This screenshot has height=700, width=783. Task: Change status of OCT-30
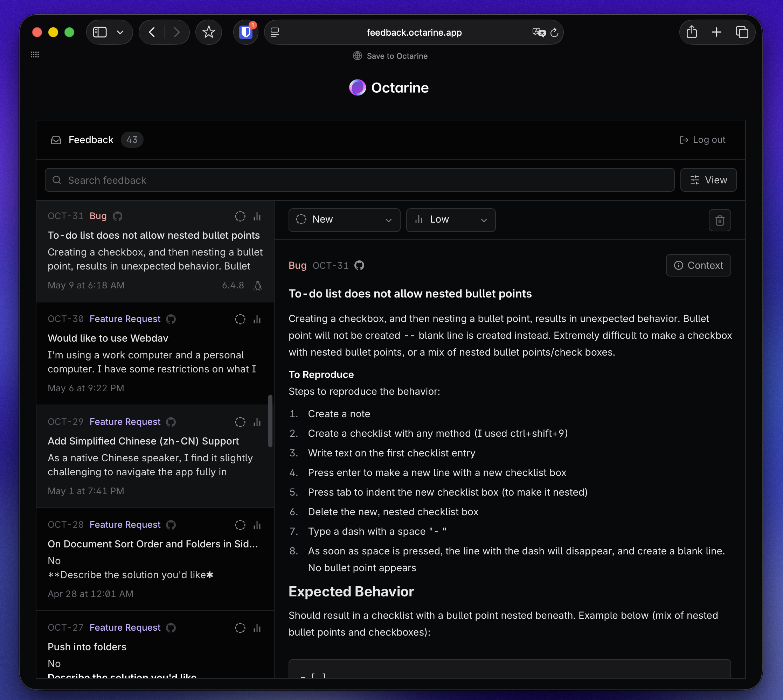click(x=240, y=319)
